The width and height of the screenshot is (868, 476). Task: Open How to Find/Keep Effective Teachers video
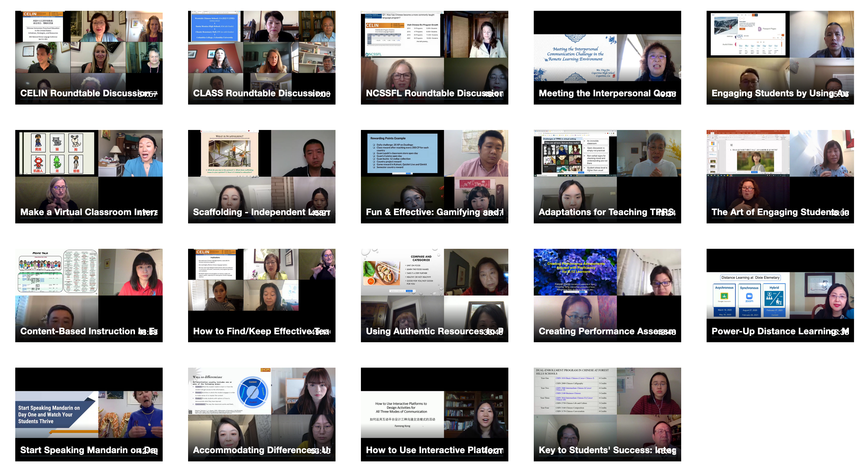pyautogui.click(x=261, y=295)
